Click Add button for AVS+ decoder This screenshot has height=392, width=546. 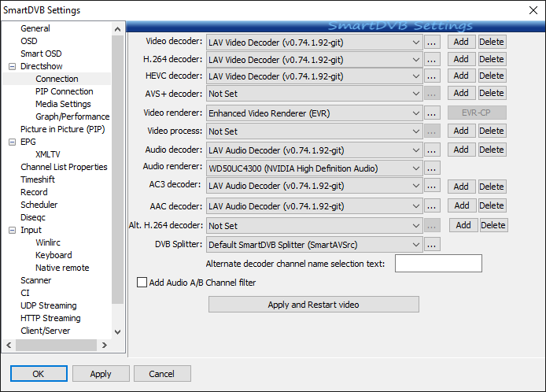coord(461,93)
